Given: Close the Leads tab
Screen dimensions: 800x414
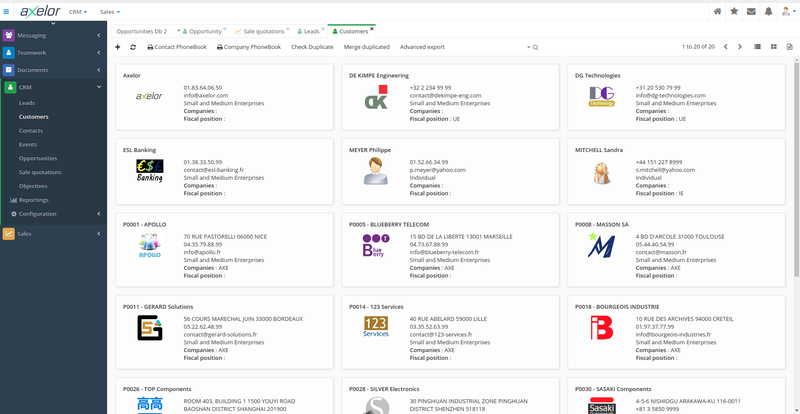Looking at the screenshot, I should [323, 29].
